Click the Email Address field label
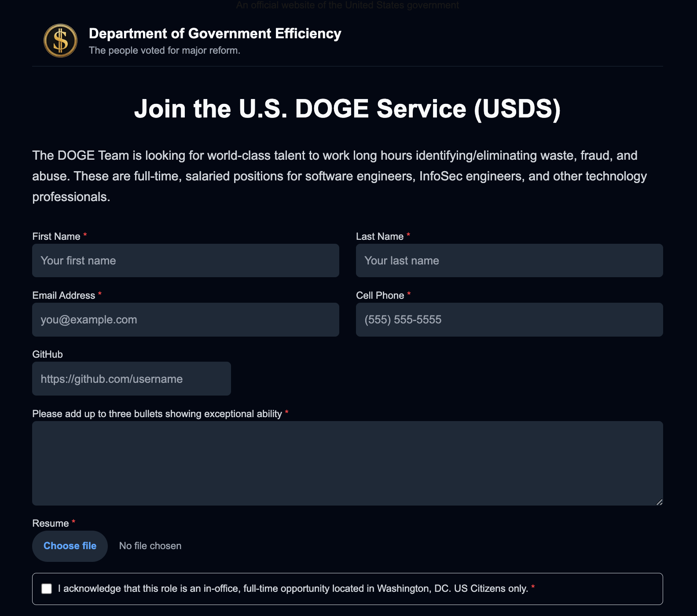 [x=64, y=296]
